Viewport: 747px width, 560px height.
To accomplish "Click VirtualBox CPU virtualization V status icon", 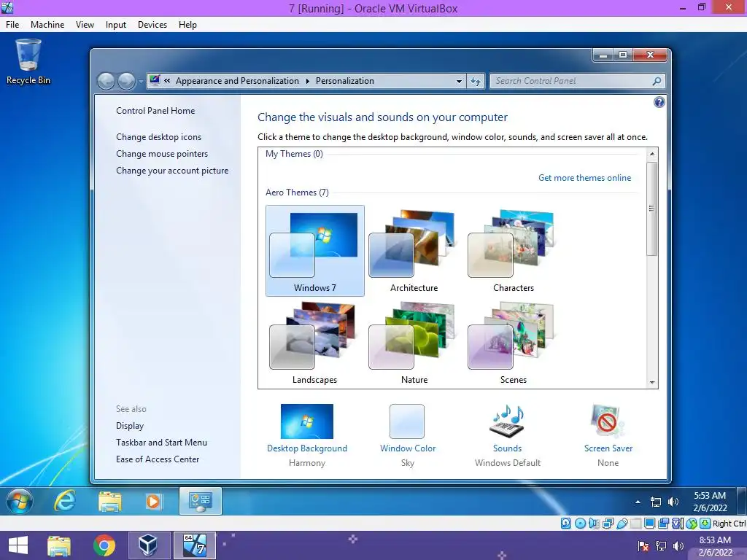I will pos(677,524).
